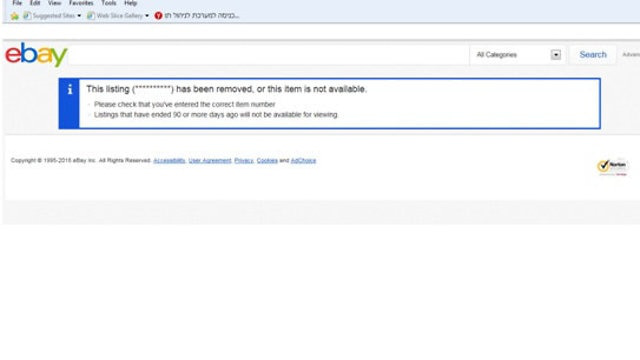Click the eBay logo

point(36,54)
